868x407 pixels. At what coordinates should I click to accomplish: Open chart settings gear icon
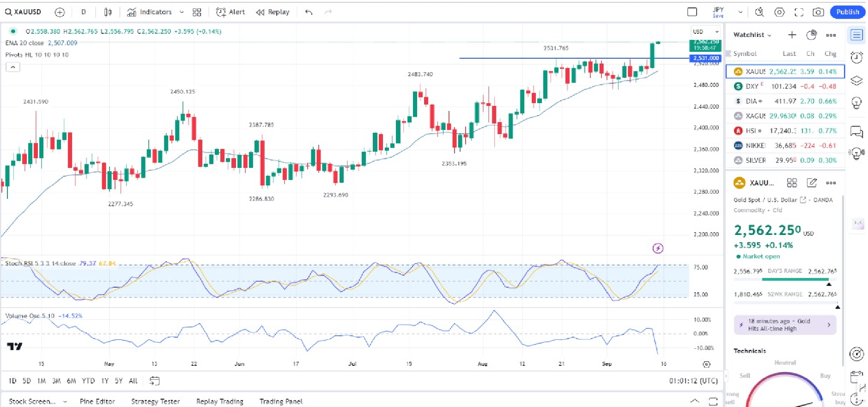click(779, 12)
